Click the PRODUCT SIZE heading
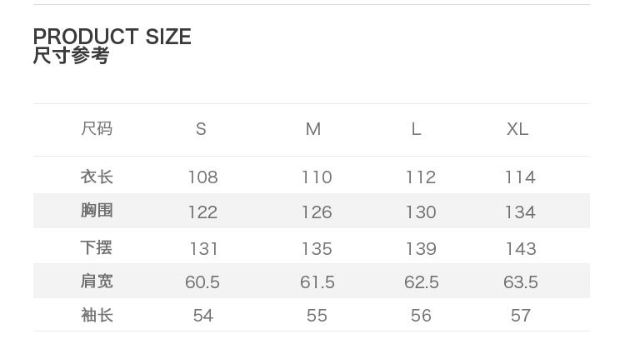This screenshot has width=625, height=364. click(112, 37)
